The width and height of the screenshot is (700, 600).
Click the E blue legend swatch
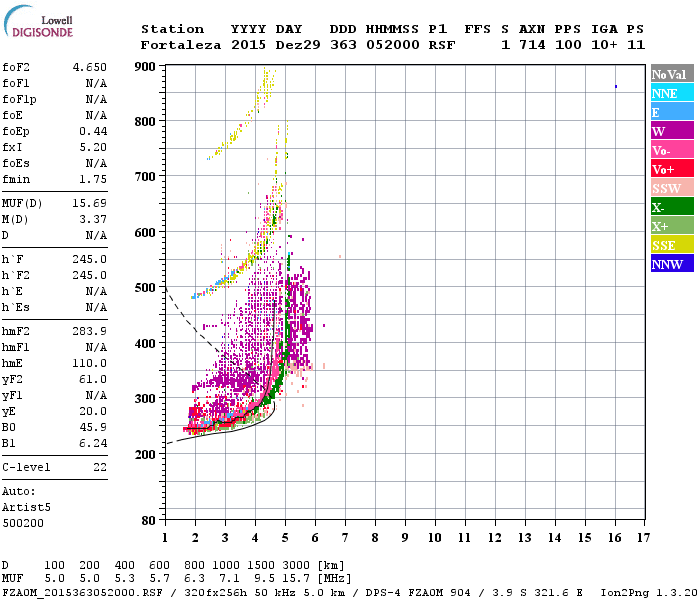(672, 112)
